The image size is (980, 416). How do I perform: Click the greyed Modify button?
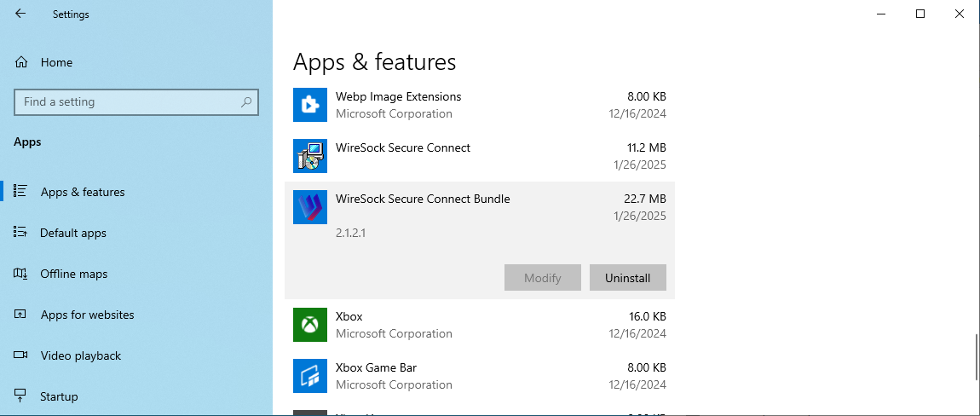pyautogui.click(x=543, y=278)
